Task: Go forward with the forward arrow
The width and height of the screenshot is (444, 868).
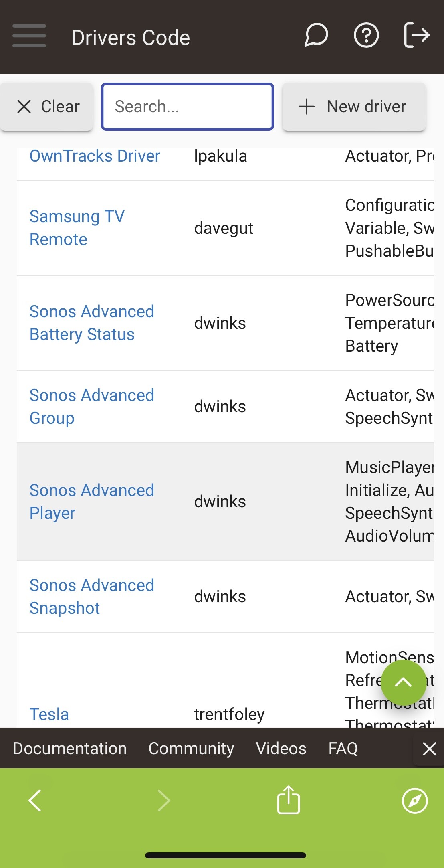Action: 163,801
